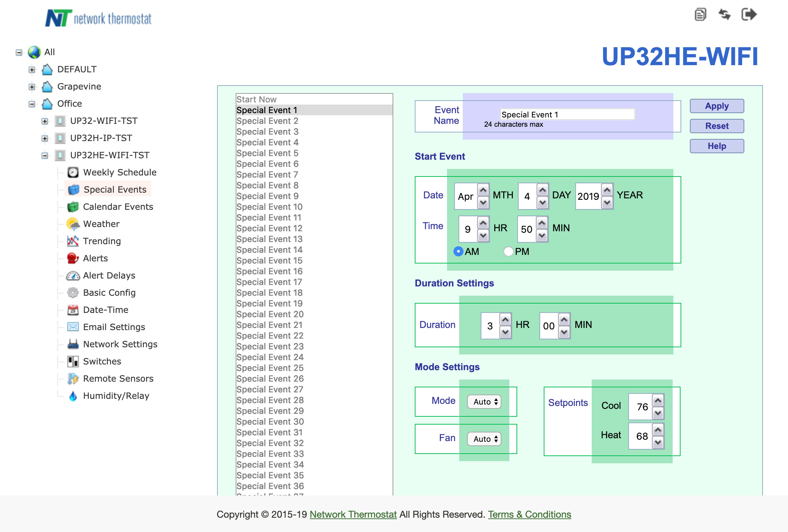Screen dimensions: 788x532
Task: Select Special Event 5 in list
Action: (267, 153)
